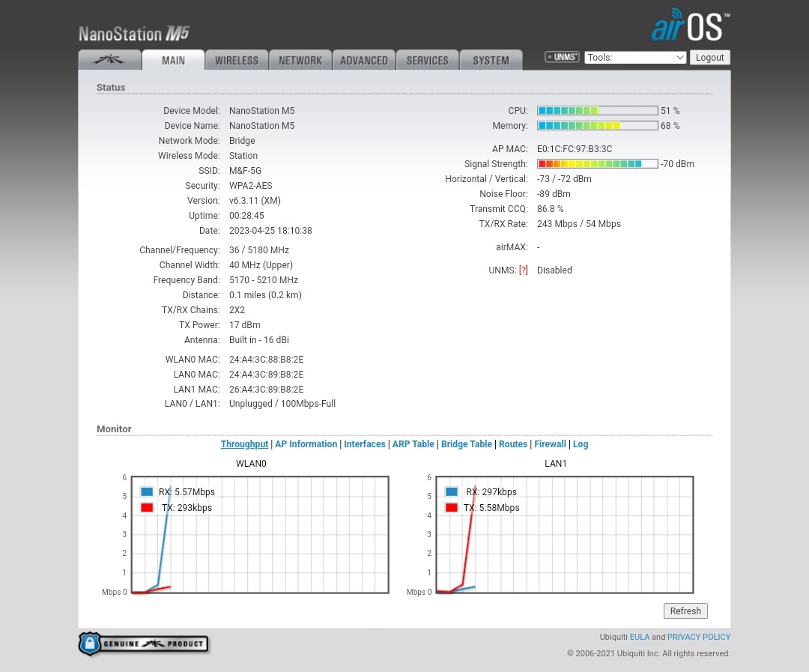Screen dimensions: 809x672
Task: Click the Horizontal/Vertical value -73 / -72 dBm
Action: (565, 178)
